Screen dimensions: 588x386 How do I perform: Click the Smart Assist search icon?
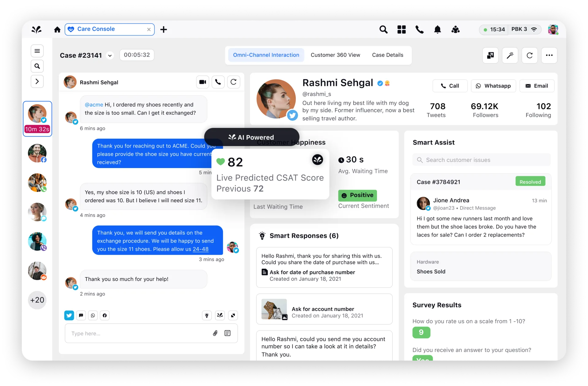[420, 160]
